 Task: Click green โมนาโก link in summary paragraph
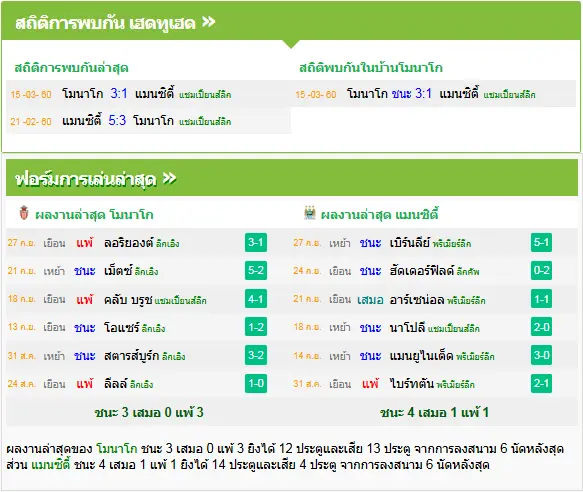coord(117,448)
